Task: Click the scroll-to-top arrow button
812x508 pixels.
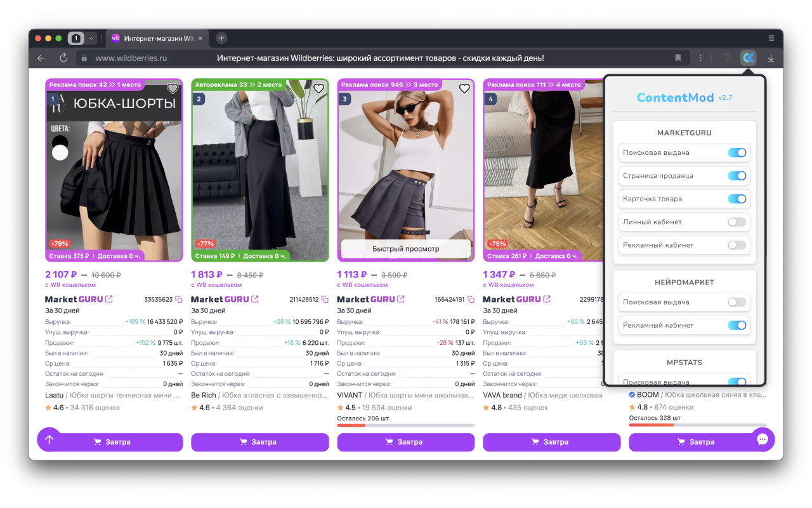Action: click(49, 439)
